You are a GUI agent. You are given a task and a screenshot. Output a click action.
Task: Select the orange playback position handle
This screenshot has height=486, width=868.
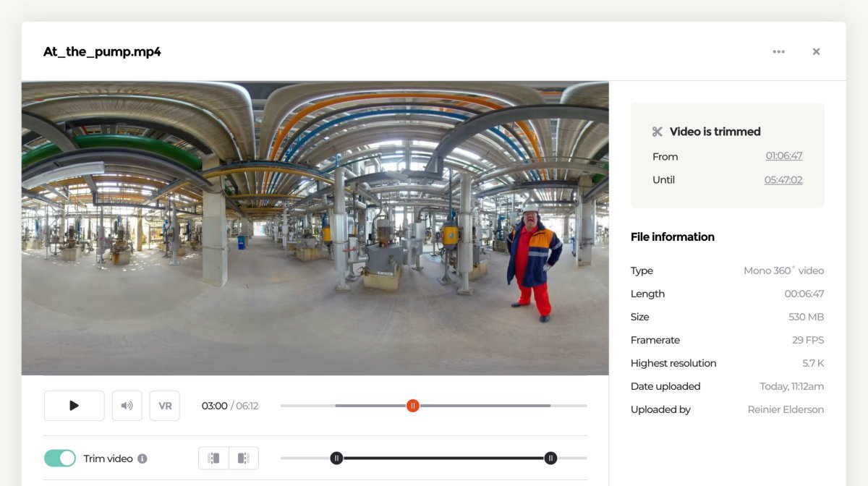(x=412, y=405)
